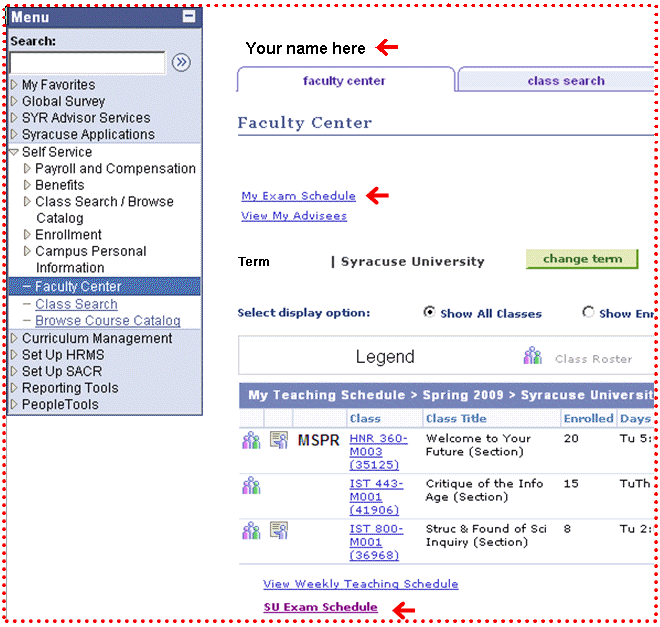Focus the menu Search input field
Screen dimensions: 660x627
tap(87, 63)
